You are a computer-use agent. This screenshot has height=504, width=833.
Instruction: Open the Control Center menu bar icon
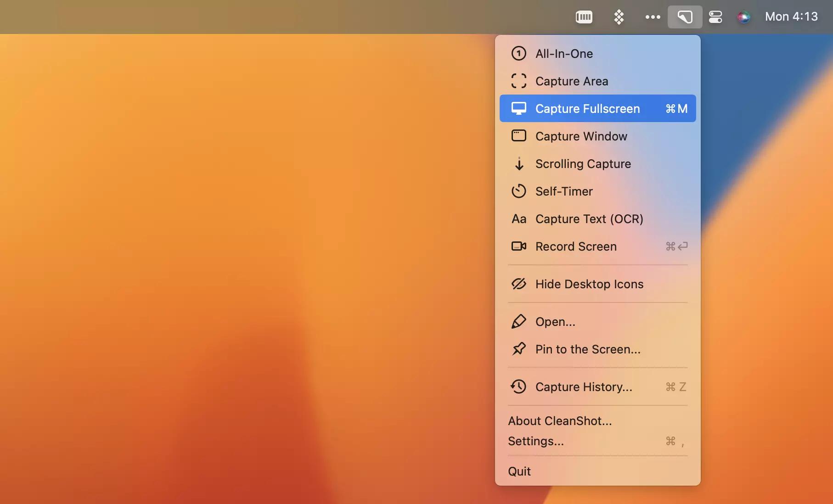tap(715, 17)
